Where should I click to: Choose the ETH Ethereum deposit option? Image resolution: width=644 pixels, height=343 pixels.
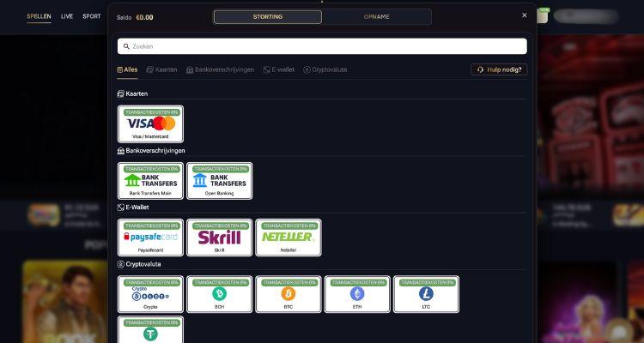pyautogui.click(x=356, y=294)
